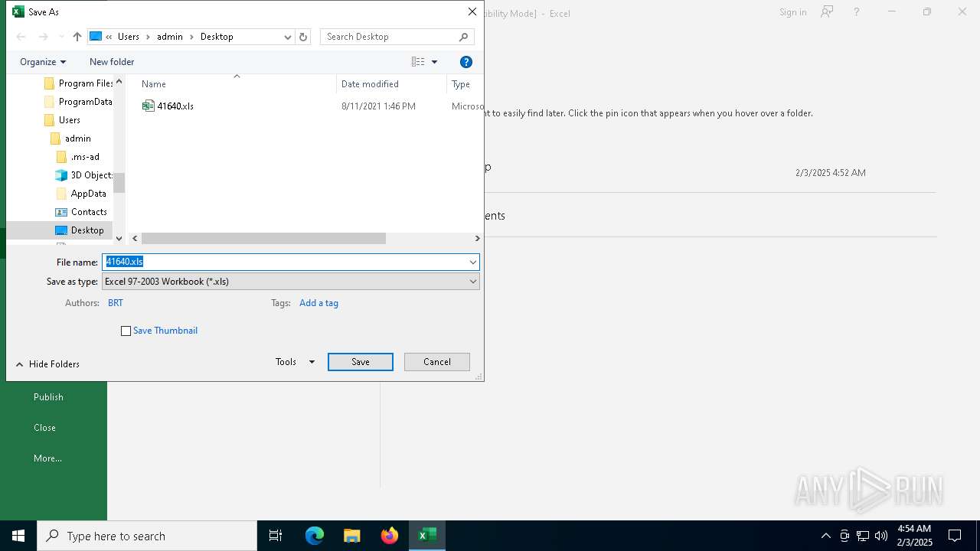
Task: Cancel the Save As dialog
Action: click(x=437, y=362)
